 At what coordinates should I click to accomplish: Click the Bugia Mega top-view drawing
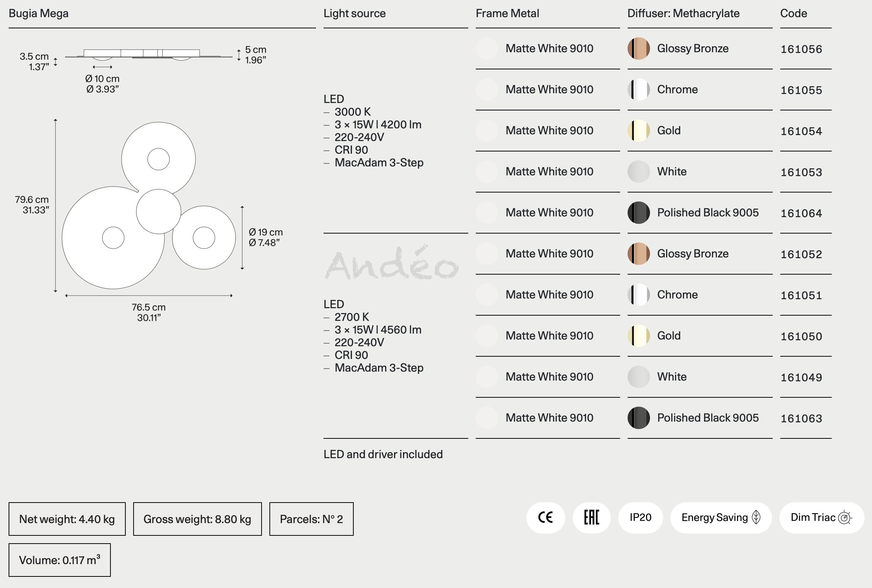[149, 205]
